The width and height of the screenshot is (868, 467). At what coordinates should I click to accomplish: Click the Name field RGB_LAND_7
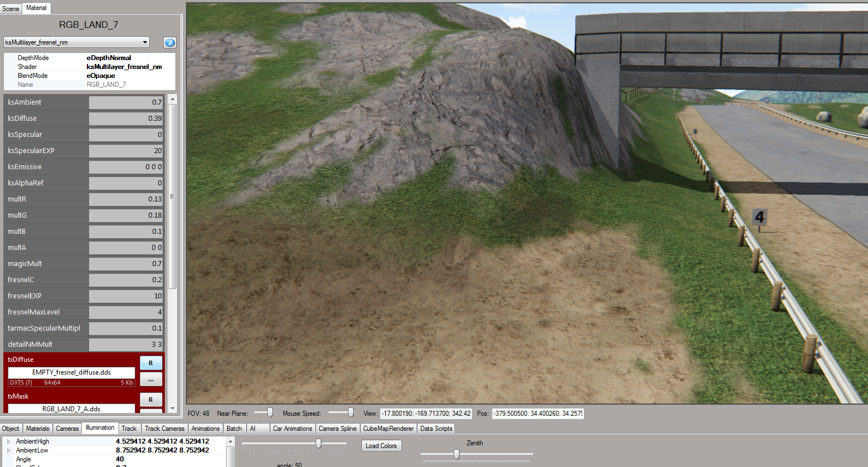click(x=106, y=85)
